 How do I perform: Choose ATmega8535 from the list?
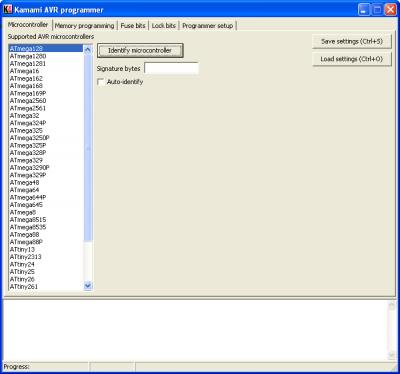tap(46, 227)
